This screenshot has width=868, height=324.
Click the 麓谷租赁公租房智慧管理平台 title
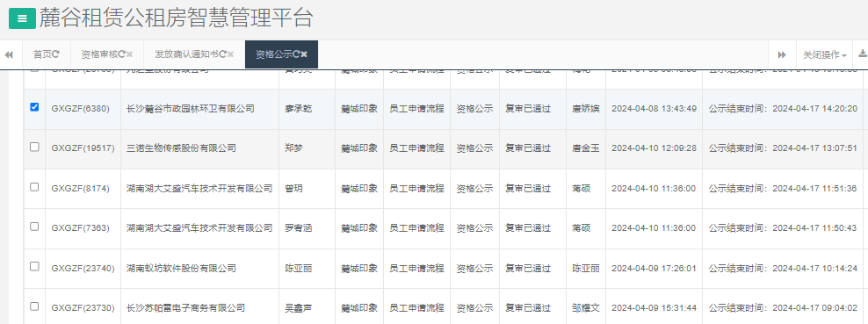click(176, 18)
